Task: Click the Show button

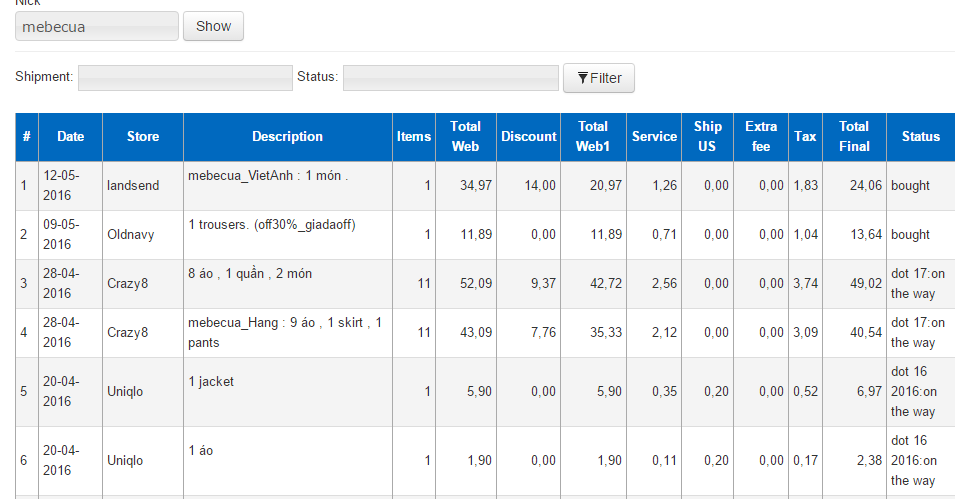Action: [213, 27]
